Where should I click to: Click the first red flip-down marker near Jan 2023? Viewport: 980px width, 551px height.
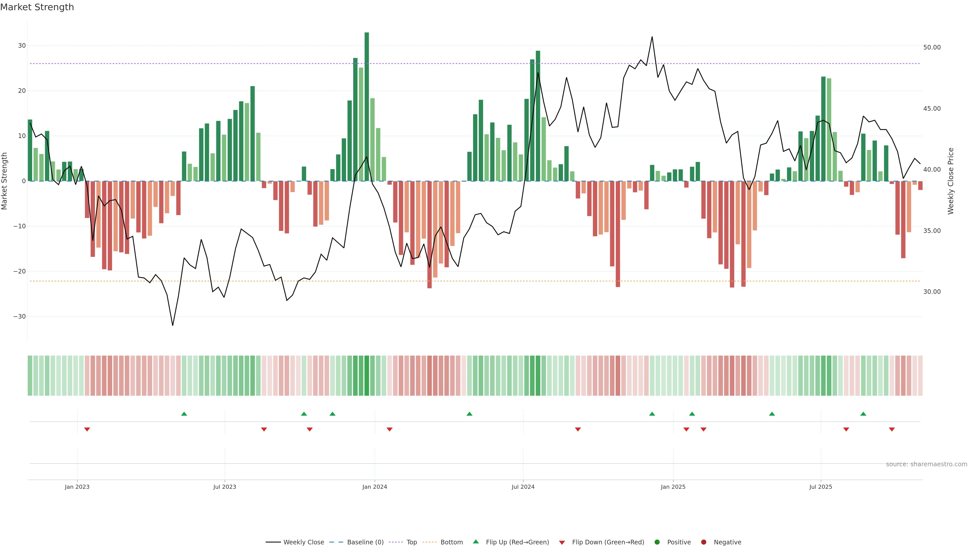coord(87,429)
